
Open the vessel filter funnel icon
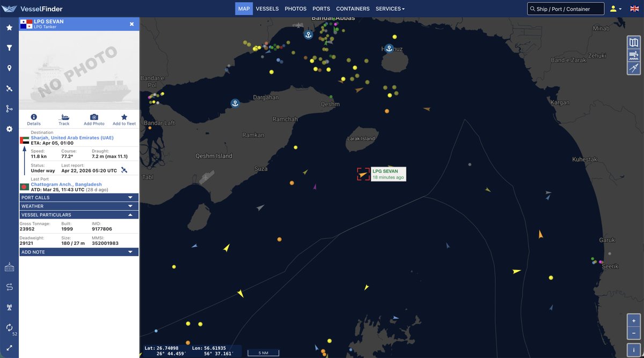click(9, 48)
